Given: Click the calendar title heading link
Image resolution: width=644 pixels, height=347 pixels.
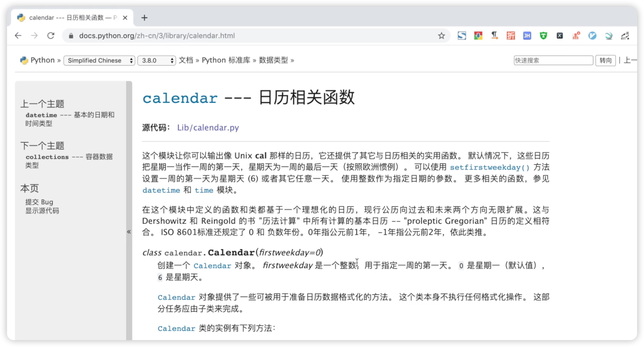Looking at the screenshot, I should [180, 98].
